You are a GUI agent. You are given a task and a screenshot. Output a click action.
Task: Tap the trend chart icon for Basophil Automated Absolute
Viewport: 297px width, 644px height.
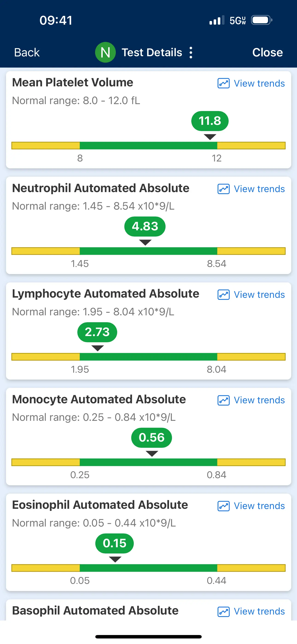pyautogui.click(x=224, y=612)
